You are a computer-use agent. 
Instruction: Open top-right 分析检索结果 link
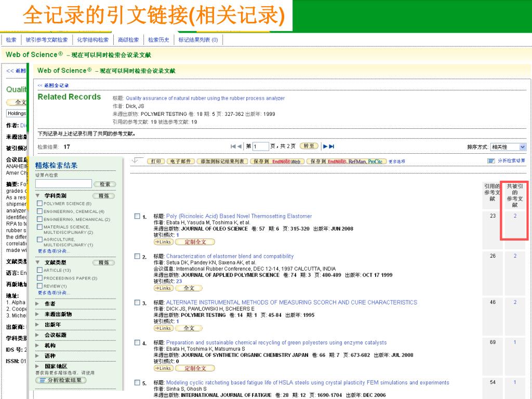pos(512,161)
